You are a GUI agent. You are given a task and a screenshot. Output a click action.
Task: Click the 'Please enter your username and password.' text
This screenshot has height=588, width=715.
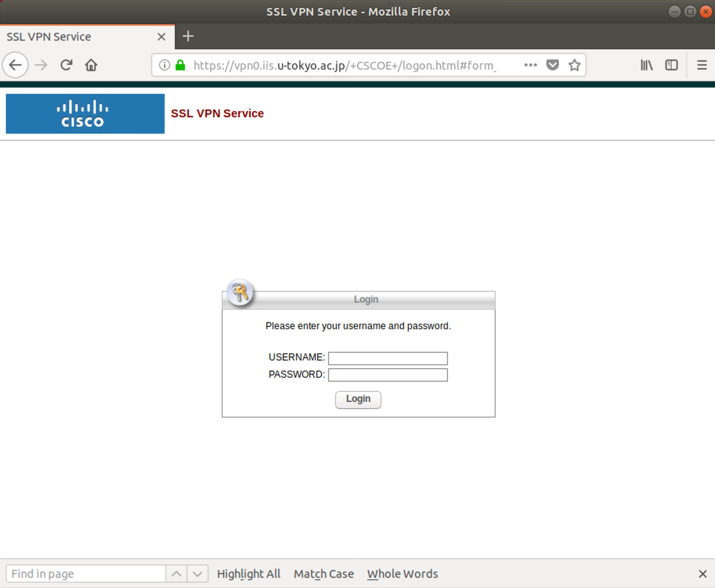(x=358, y=326)
